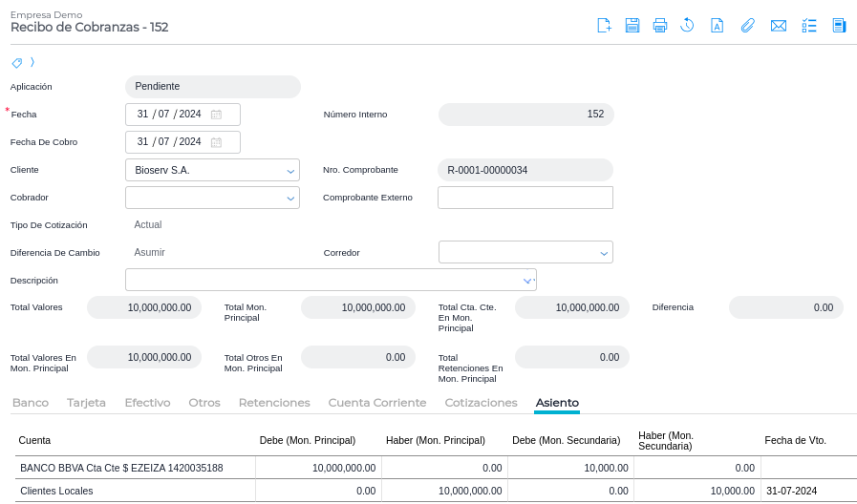Expand the Cliente dropdown showing Bioserv S.A.
The image size is (857, 504).
pyautogui.click(x=290, y=171)
